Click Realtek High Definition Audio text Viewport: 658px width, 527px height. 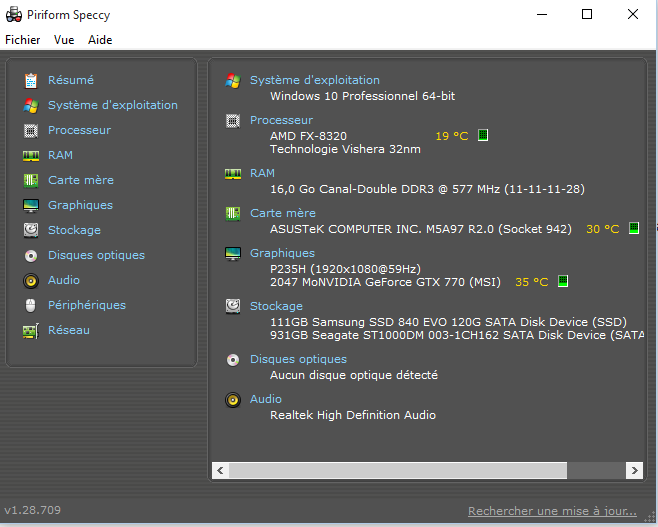tap(353, 415)
